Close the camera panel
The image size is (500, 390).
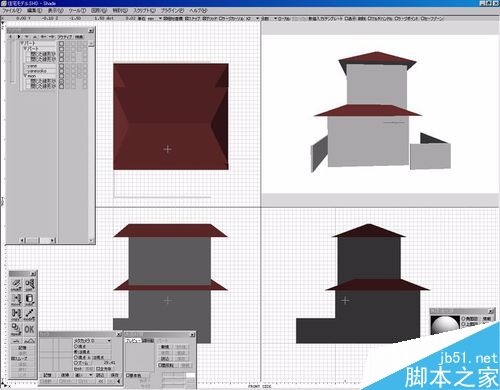click(x=119, y=334)
